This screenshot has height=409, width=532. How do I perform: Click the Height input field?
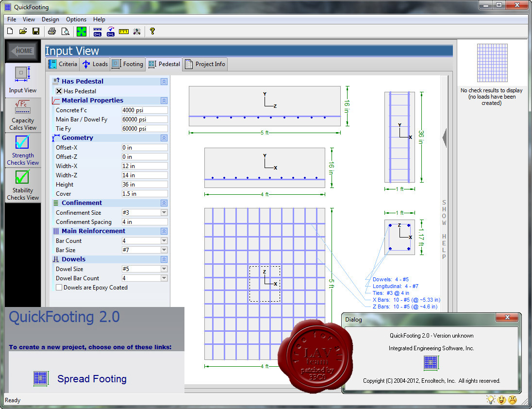click(x=145, y=184)
